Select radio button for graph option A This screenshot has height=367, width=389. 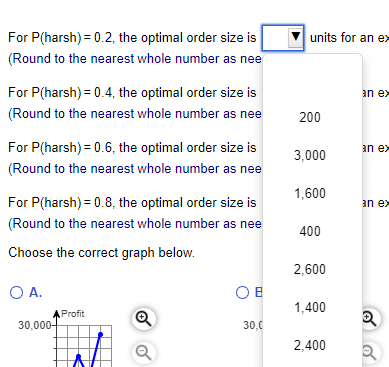click(x=17, y=292)
